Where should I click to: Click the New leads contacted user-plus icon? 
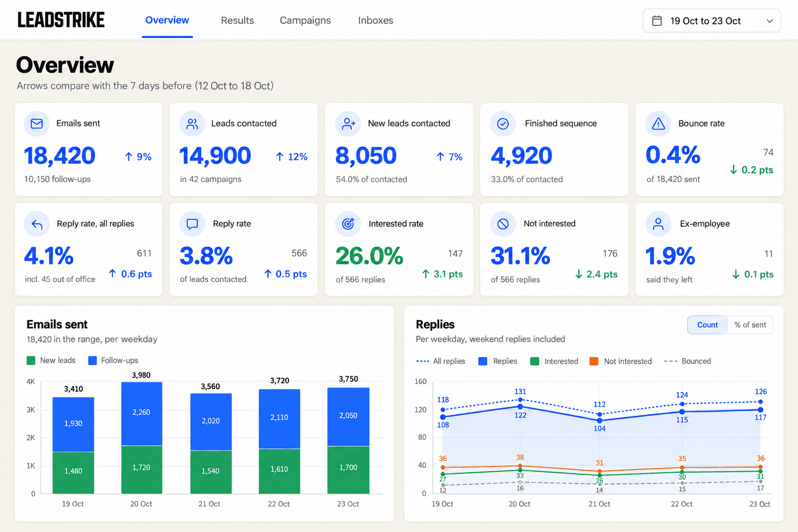[x=348, y=124]
